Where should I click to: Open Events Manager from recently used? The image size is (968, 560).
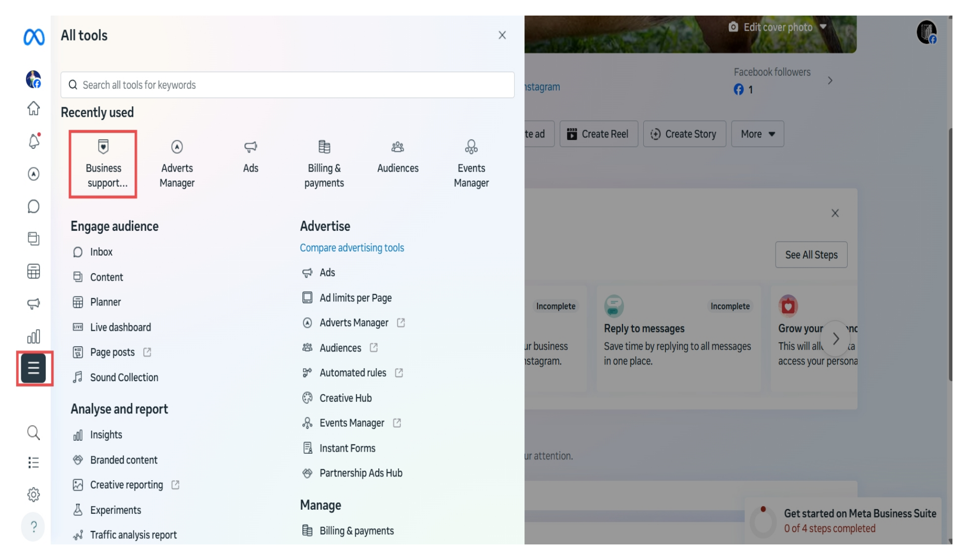(x=472, y=164)
